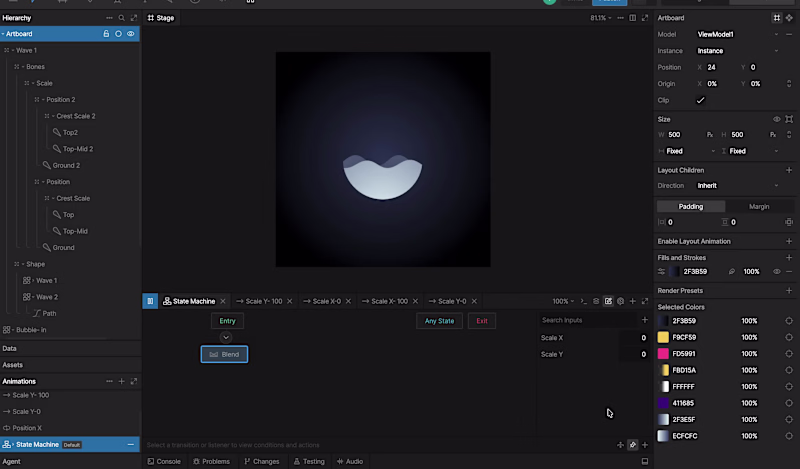Image resolution: width=800 pixels, height=469 pixels.
Task: Open the Direction Inherit dropdown
Action: point(738,186)
